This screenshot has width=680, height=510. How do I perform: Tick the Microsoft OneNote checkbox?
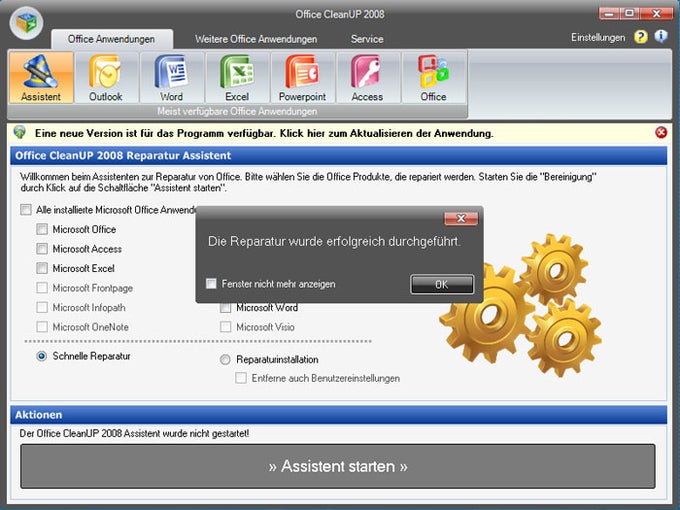[x=42, y=327]
